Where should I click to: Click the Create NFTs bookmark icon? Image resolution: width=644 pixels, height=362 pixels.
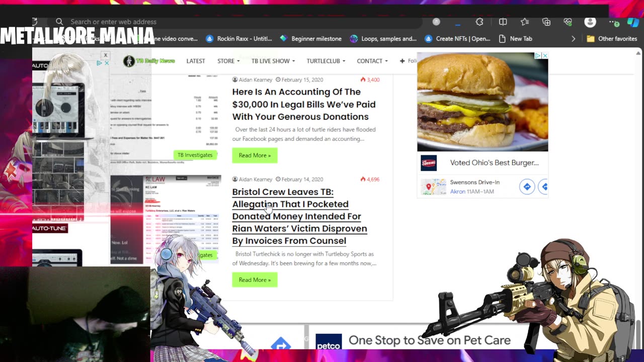pyautogui.click(x=429, y=39)
